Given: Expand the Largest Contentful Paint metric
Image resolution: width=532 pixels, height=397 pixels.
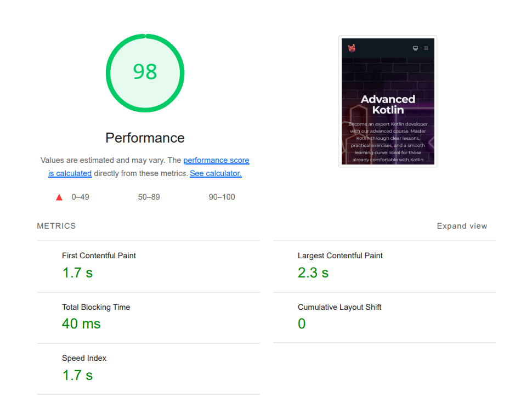Looking at the screenshot, I should pyautogui.click(x=340, y=256).
